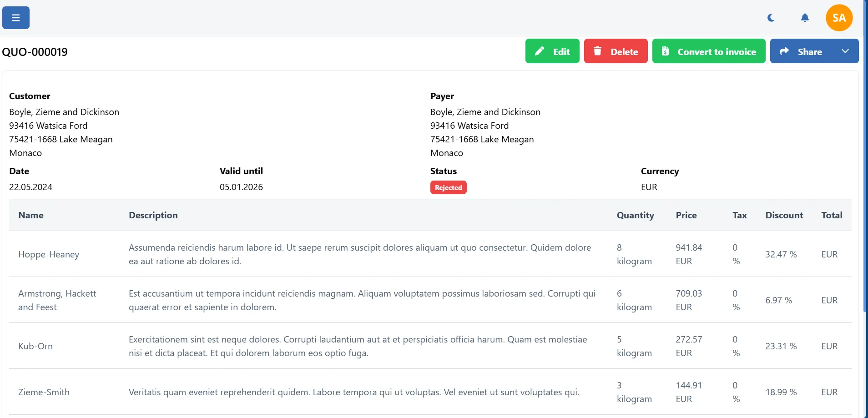
Task: Click the share arrow icon
Action: pos(784,51)
